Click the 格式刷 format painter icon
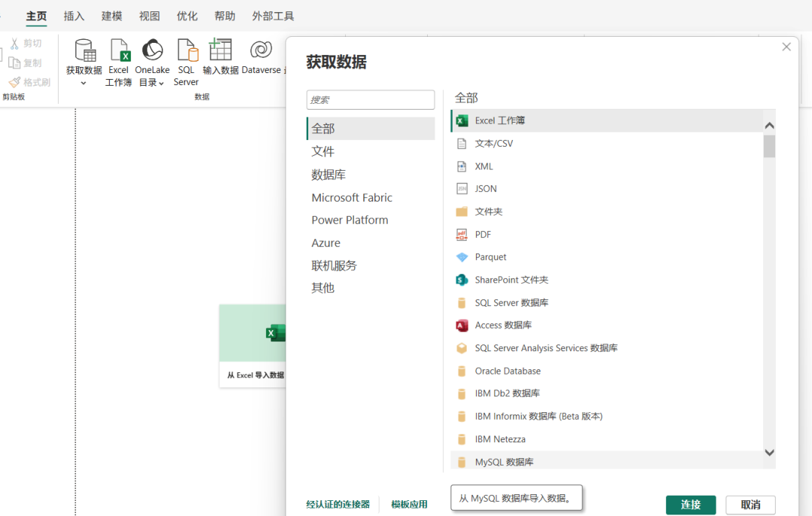This screenshot has height=516, width=812. pos(14,82)
